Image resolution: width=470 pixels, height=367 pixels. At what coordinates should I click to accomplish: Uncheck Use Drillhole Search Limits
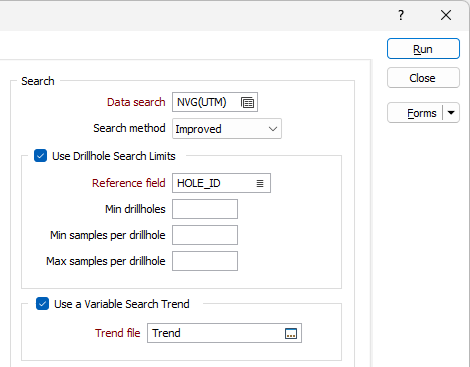41,156
